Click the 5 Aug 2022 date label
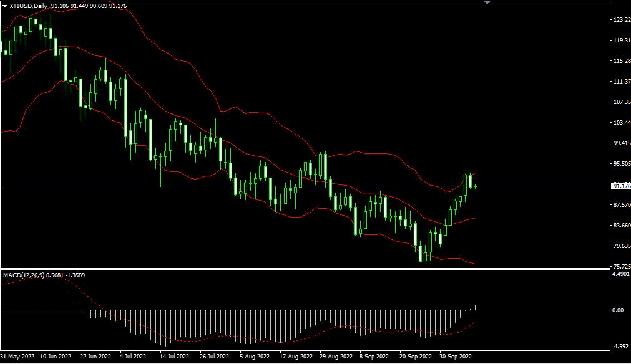This screenshot has width=631, height=364. pos(255,357)
